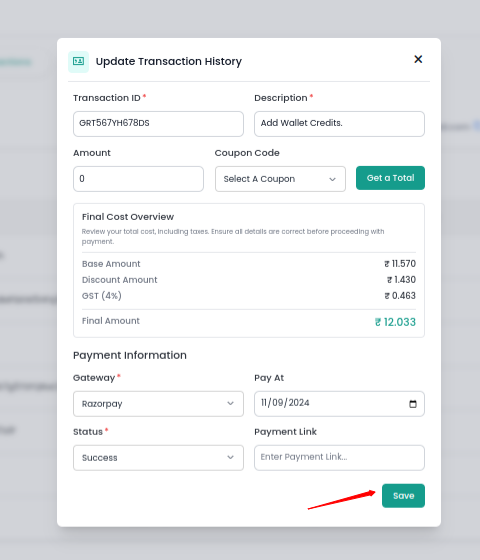Select the Amount input box
This screenshot has width=480, height=560.
click(138, 179)
